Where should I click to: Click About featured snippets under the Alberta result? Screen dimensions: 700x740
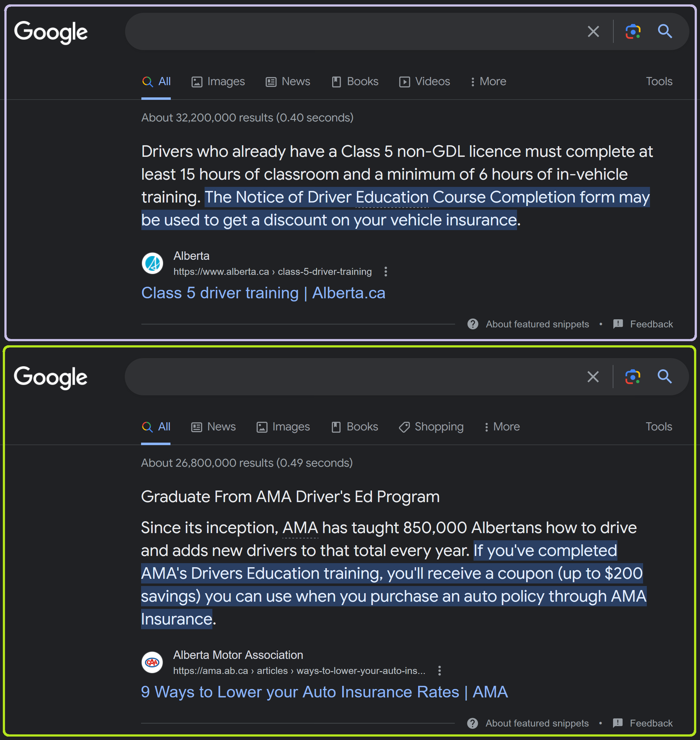coord(537,324)
